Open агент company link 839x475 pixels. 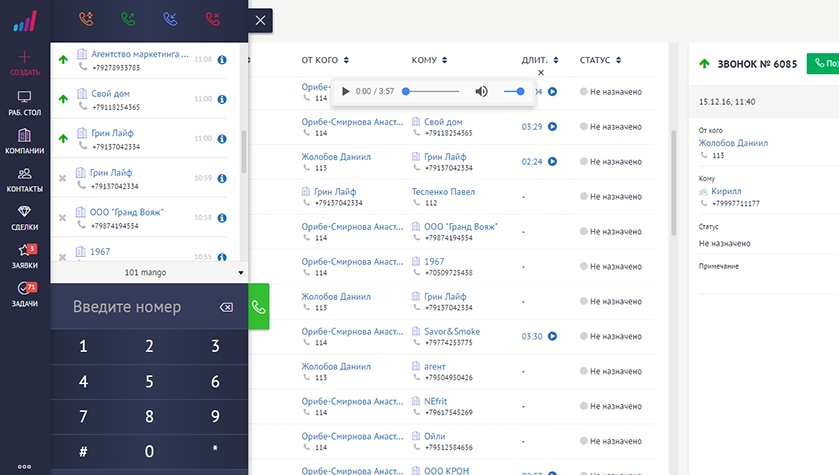(x=434, y=366)
